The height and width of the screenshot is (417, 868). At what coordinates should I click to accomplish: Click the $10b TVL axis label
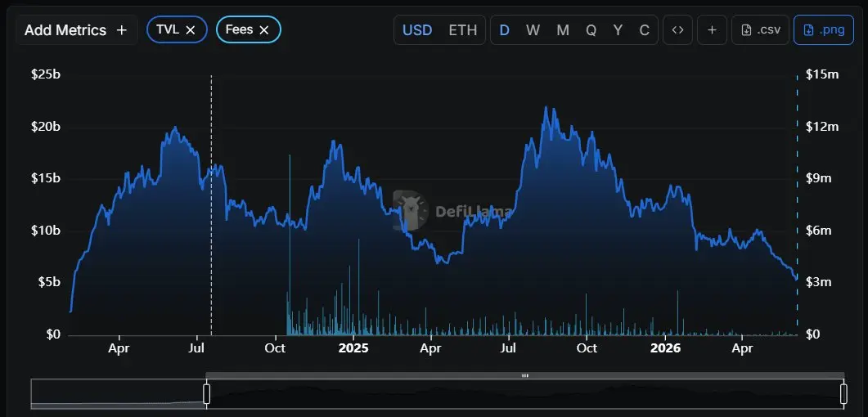[46, 230]
